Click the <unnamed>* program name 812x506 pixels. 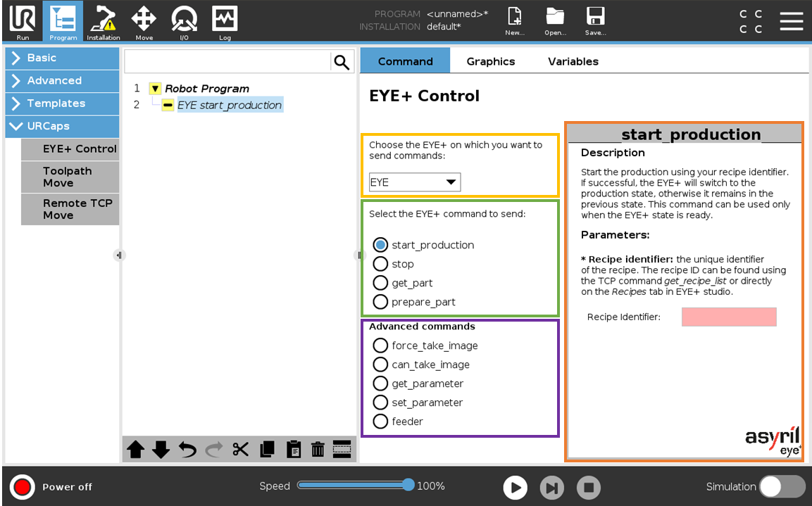point(457,14)
